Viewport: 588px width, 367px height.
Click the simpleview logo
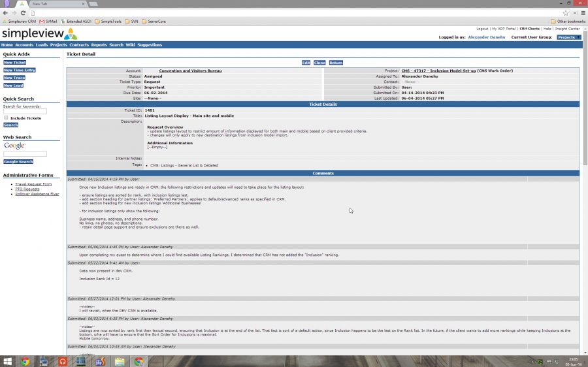(x=40, y=33)
